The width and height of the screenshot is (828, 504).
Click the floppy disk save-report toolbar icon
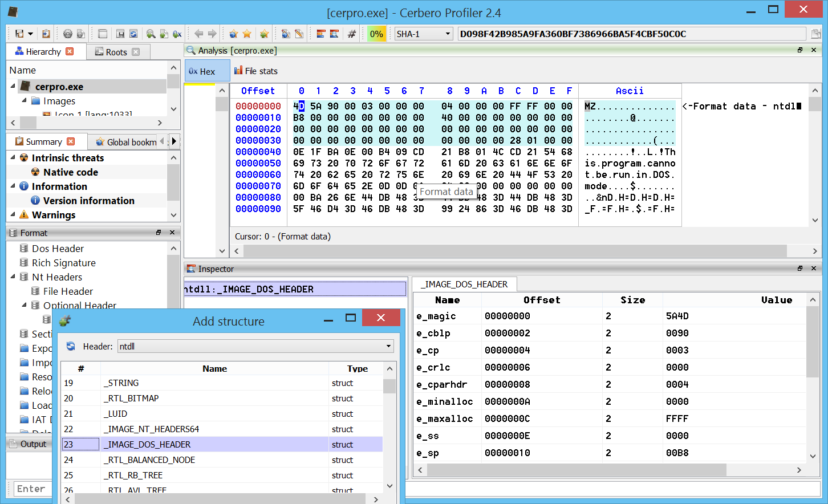click(x=120, y=34)
